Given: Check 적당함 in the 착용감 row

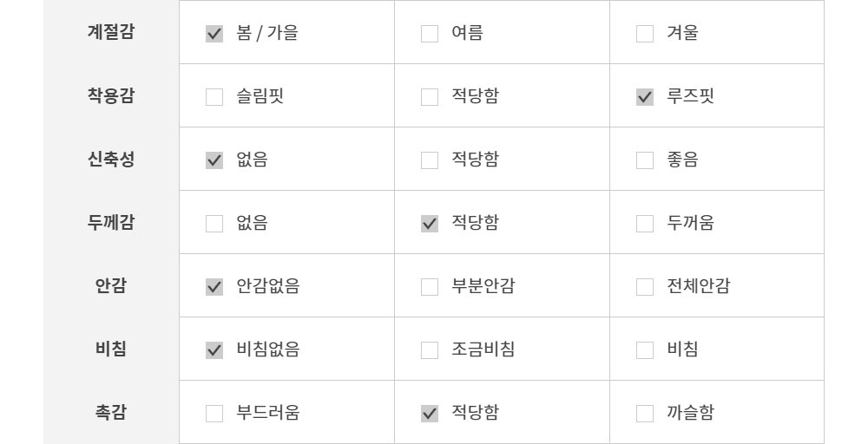Looking at the screenshot, I should pyautogui.click(x=430, y=97).
